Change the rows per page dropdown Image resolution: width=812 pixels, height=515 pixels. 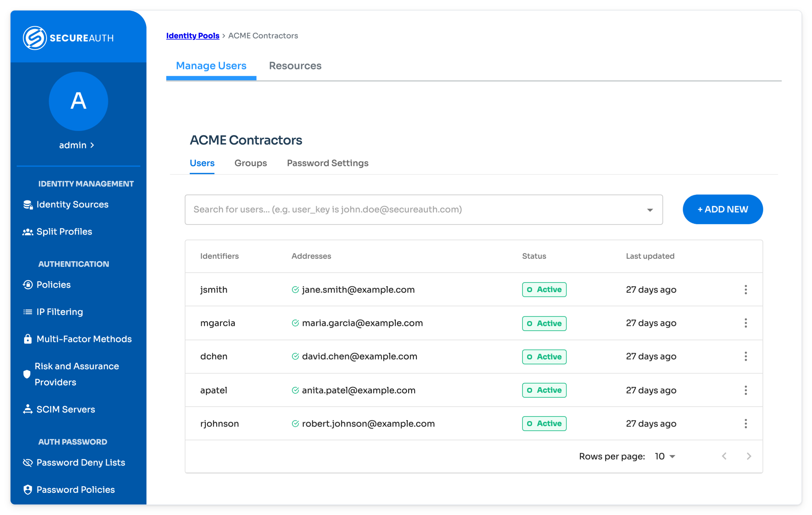(665, 456)
